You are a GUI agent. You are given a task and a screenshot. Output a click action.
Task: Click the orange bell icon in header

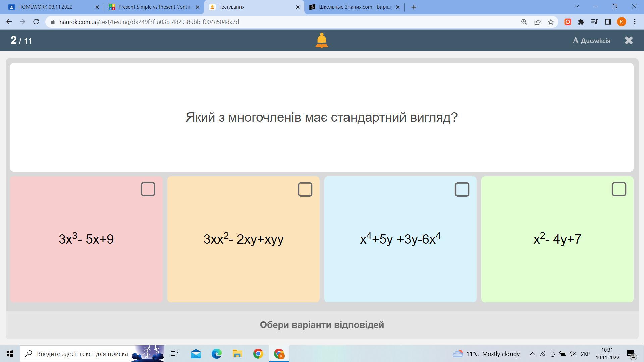point(321,40)
